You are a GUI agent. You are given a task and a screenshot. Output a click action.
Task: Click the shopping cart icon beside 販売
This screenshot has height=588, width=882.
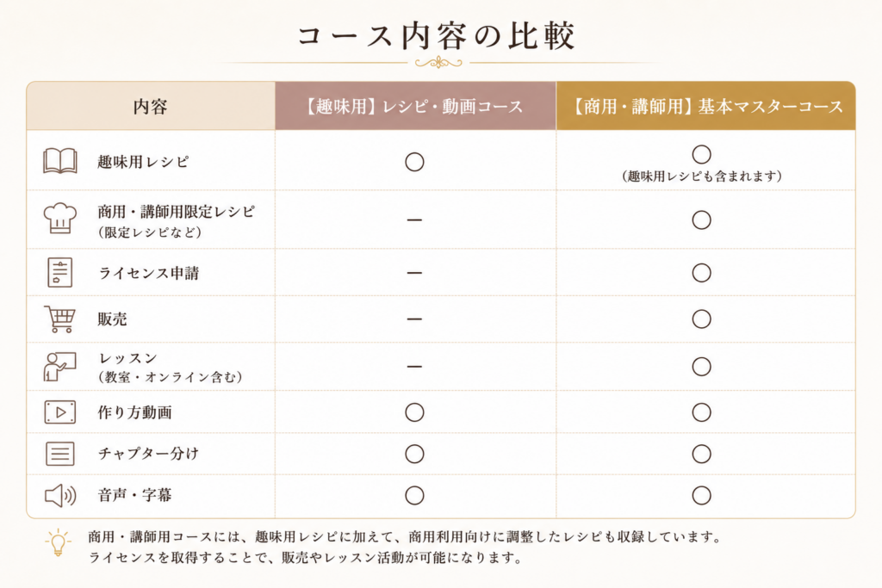tap(60, 319)
